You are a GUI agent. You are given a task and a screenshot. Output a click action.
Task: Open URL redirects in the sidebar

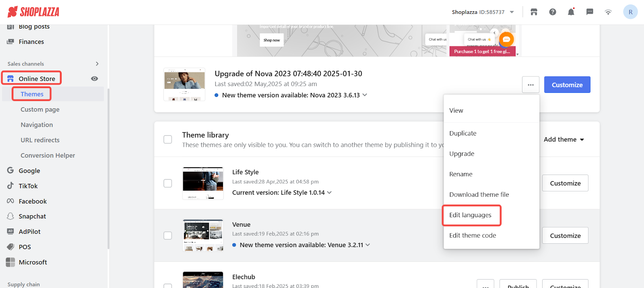40,140
